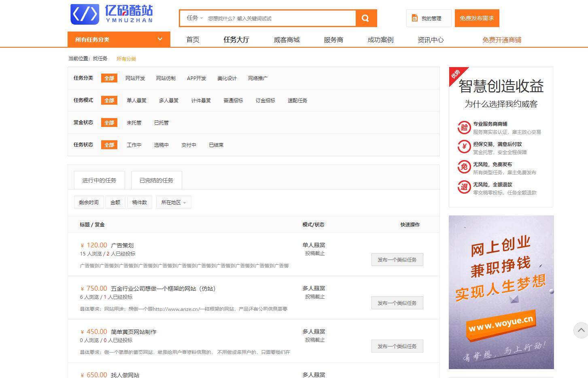Screen dimensions: 588x378
Task: Click 免费开通商铺 link
Action: tap(502, 40)
